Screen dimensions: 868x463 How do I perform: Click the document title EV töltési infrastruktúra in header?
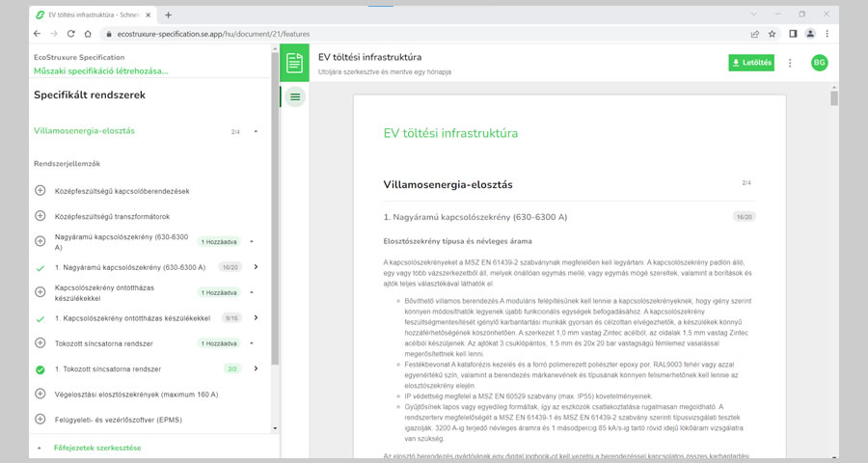point(369,57)
